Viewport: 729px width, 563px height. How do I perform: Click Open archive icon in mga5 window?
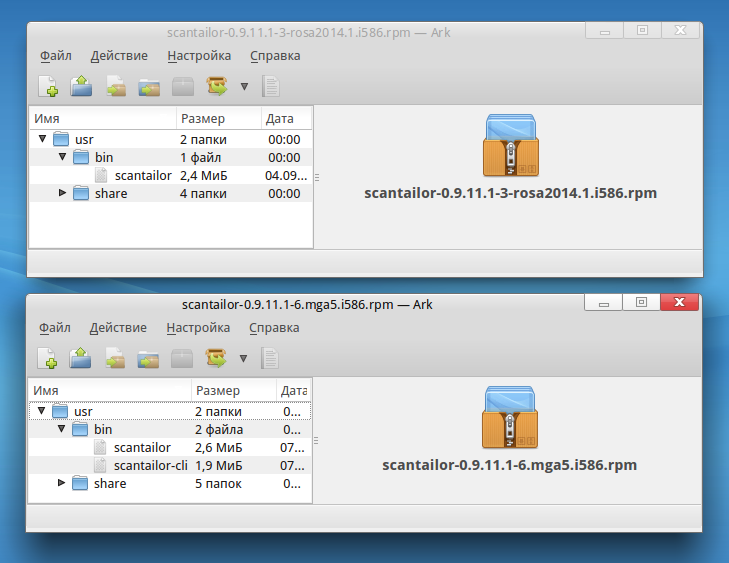pos(80,358)
